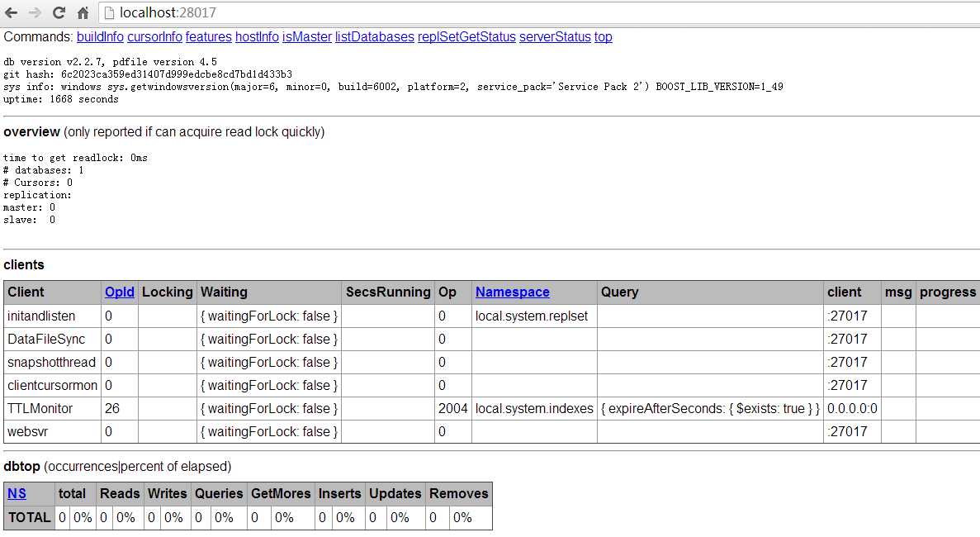980x537 pixels.
Task: Click the GetMores column header in dbtop
Action: point(281,493)
